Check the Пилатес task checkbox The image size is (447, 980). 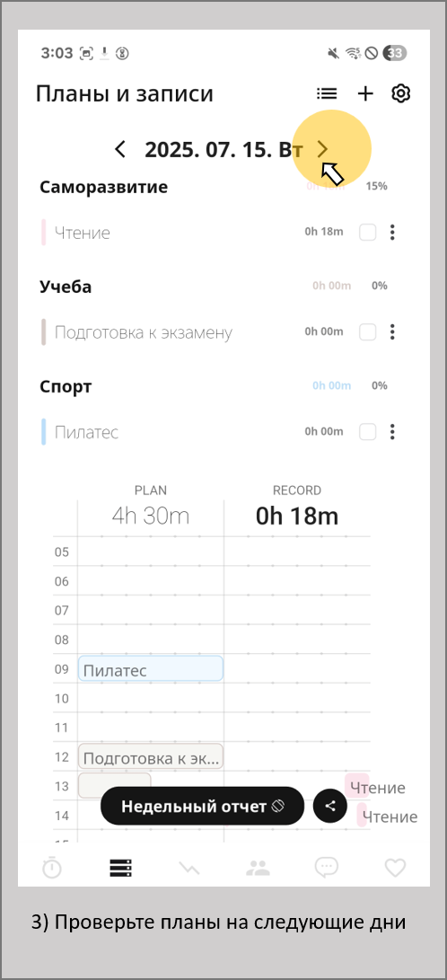[368, 432]
